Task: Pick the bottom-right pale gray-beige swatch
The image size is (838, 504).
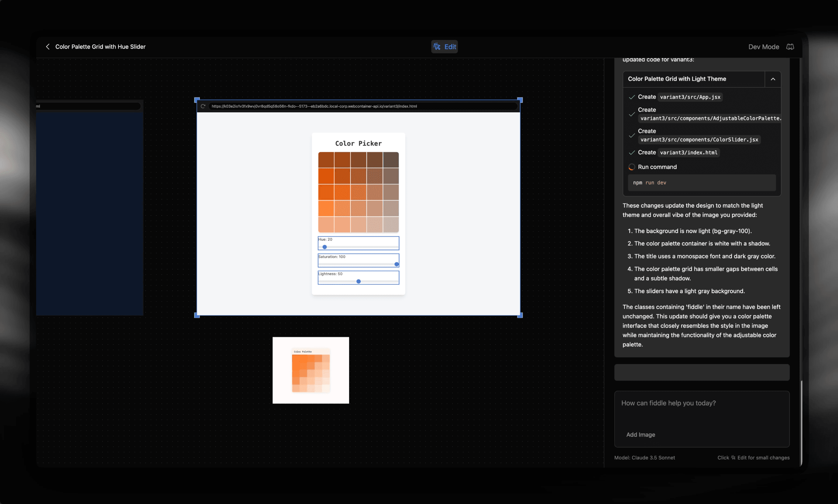Action: 391,224
